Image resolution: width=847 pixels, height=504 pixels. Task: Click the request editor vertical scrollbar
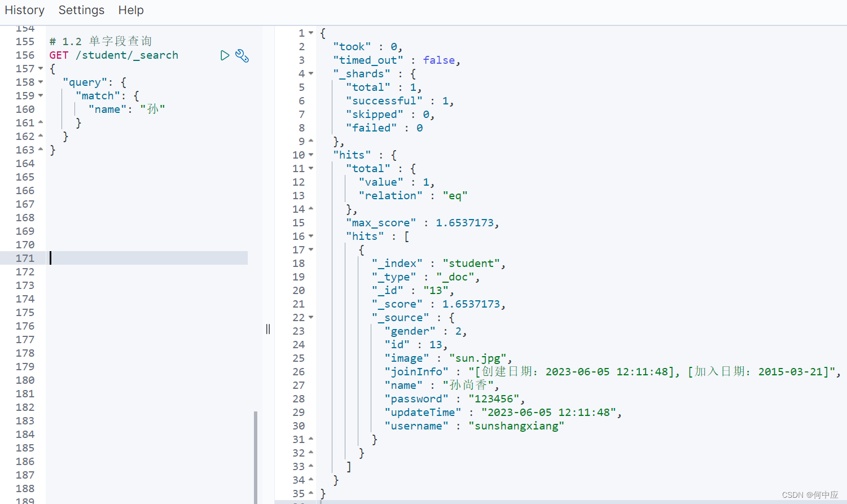pos(256,457)
